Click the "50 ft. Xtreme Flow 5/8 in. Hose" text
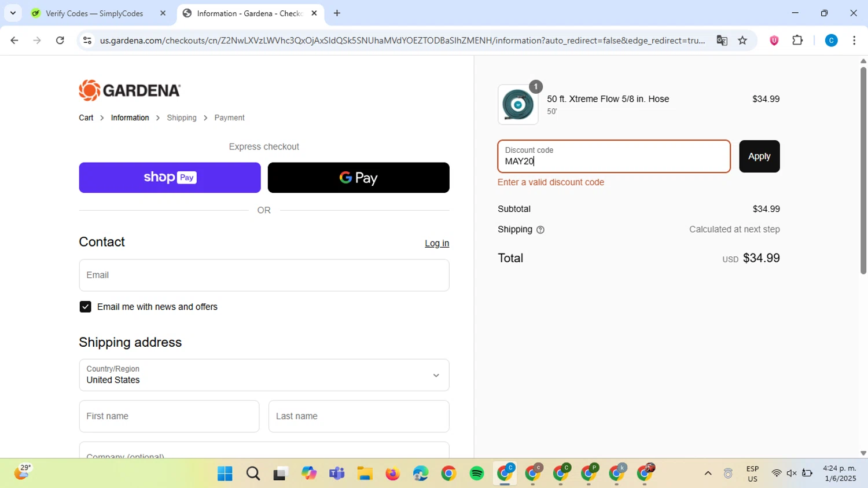 tap(608, 99)
